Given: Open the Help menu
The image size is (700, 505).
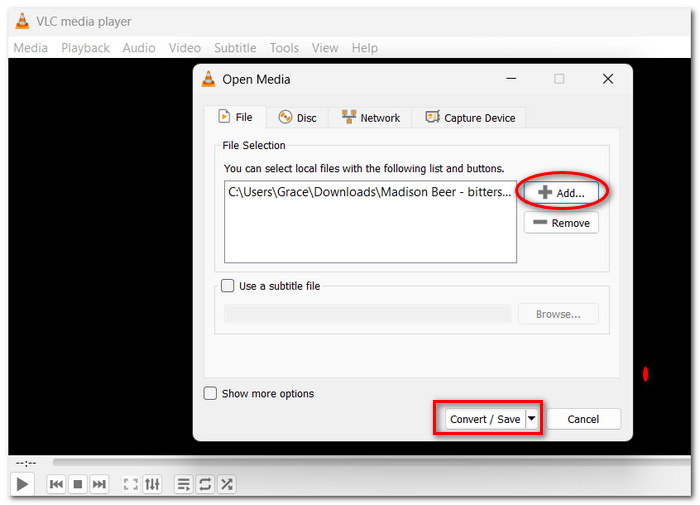Looking at the screenshot, I should pos(364,48).
